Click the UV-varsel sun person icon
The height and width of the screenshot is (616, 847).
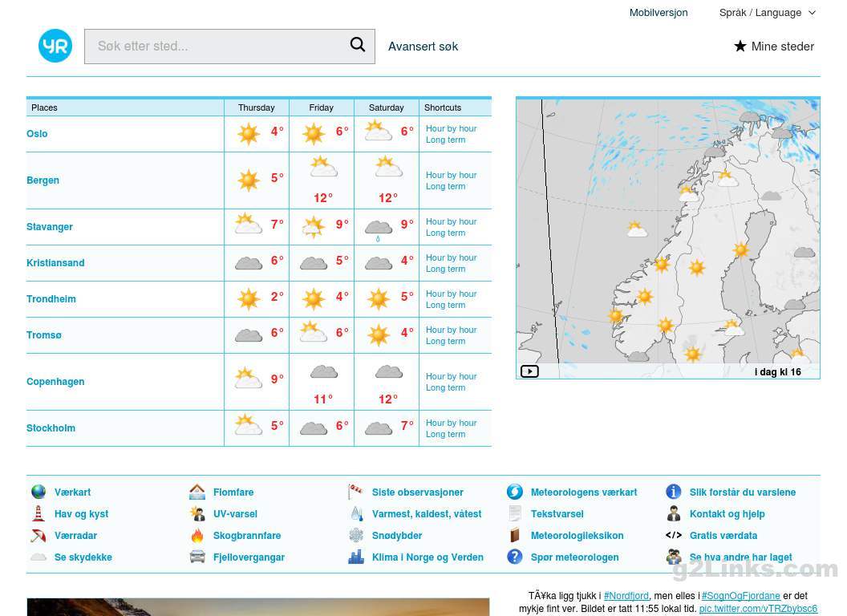pos(197,513)
